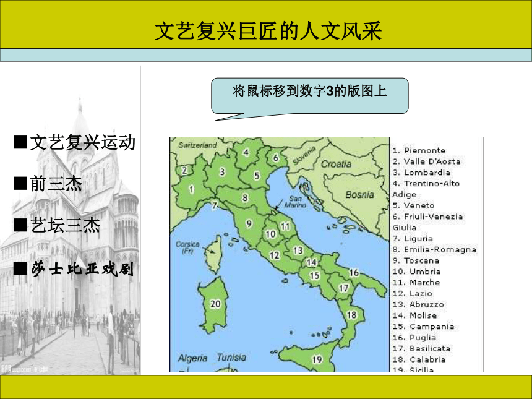The image size is (532, 399).
Task: Click region 15 Campania on the map
Action: pyautogui.click(x=314, y=275)
